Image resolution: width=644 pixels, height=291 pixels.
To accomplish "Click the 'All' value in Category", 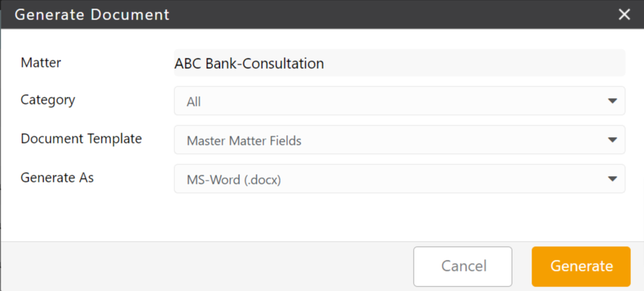I will (194, 102).
